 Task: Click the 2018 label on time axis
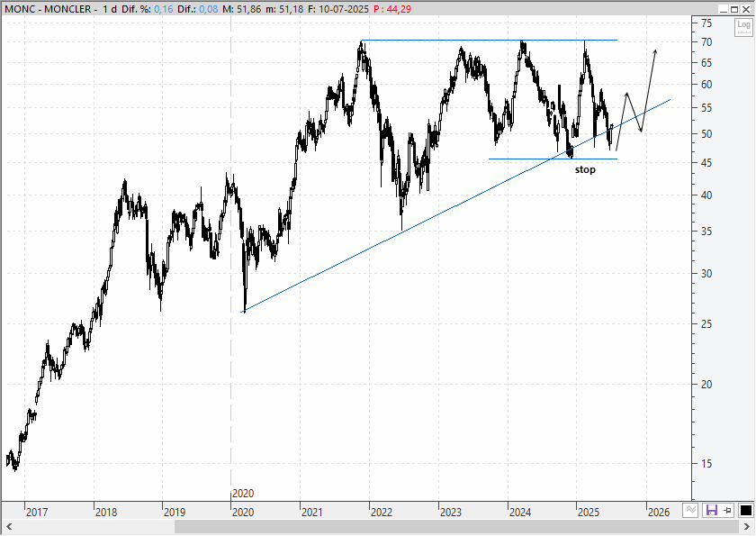(105, 512)
